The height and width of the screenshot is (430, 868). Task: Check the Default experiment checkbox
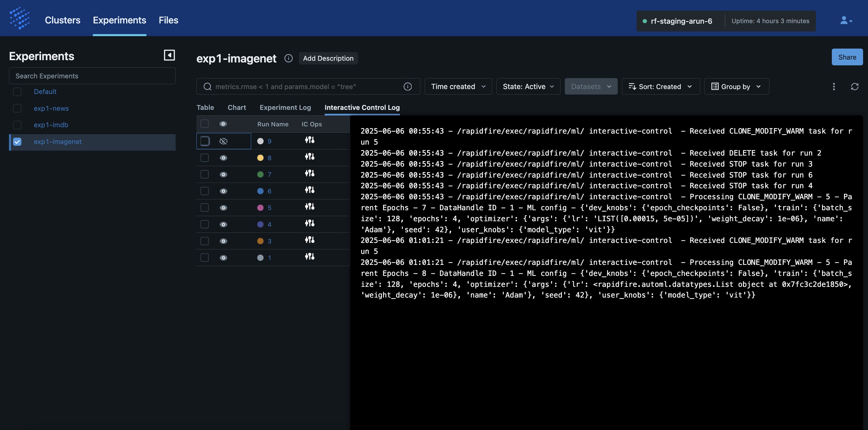17,92
